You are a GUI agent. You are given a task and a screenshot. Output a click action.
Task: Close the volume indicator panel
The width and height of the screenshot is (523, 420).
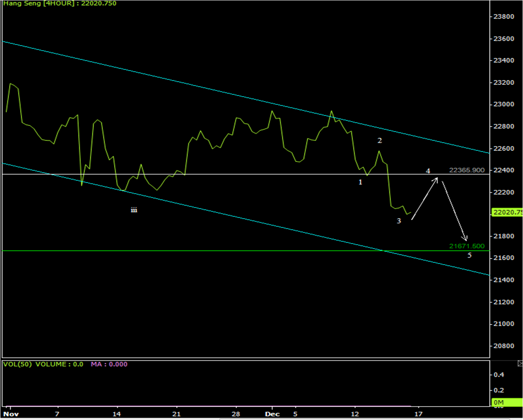[520, 363]
